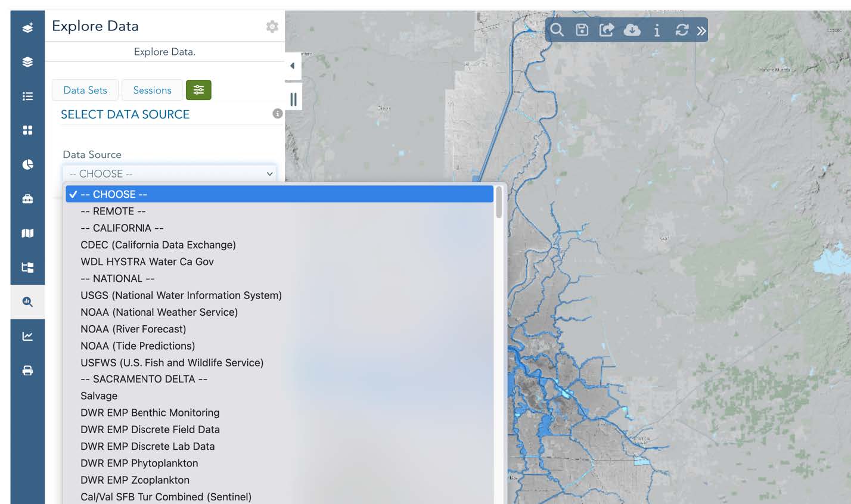
Task: Click the printer icon in sidebar
Action: point(27,371)
